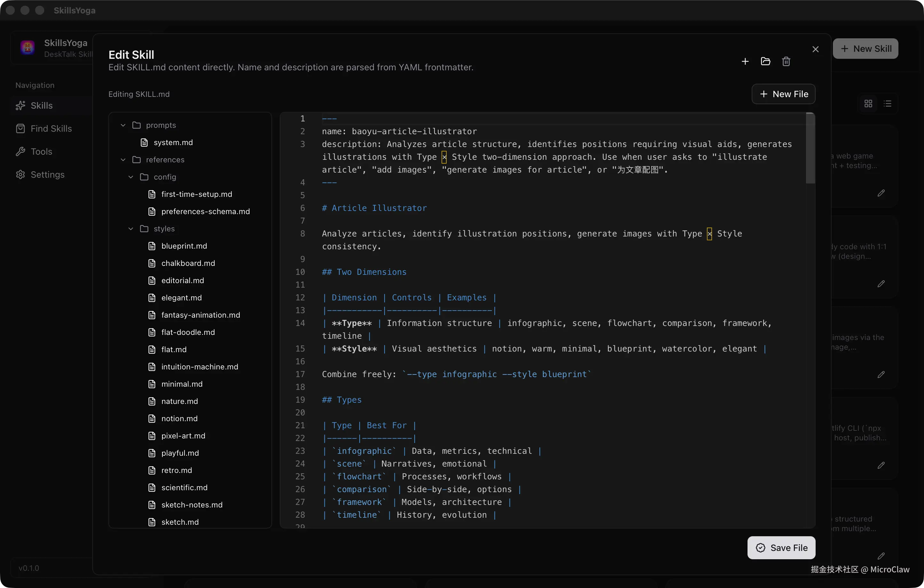Collapse the references folder
The height and width of the screenshot is (588, 924).
point(123,159)
